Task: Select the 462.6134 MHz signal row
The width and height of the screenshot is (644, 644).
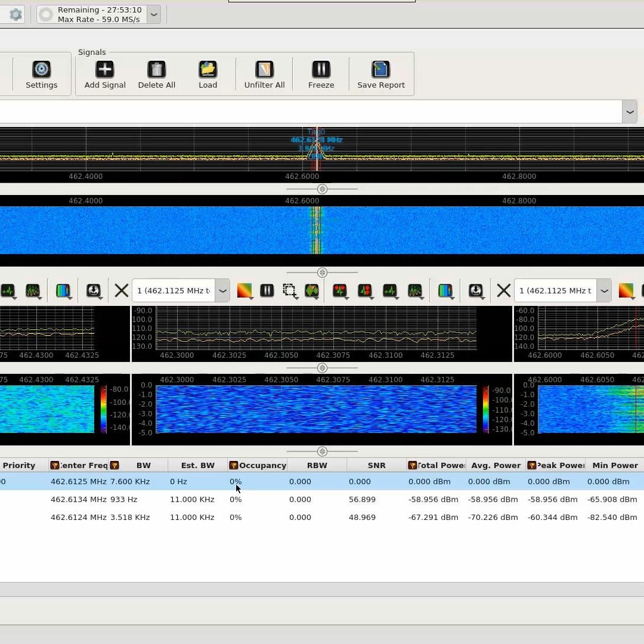Action: coord(78,500)
